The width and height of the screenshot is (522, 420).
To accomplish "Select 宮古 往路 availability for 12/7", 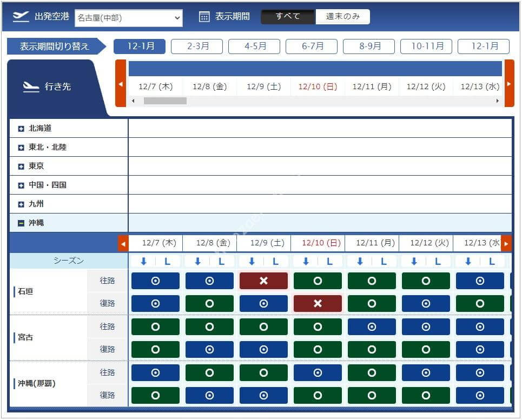I will click(x=155, y=327).
